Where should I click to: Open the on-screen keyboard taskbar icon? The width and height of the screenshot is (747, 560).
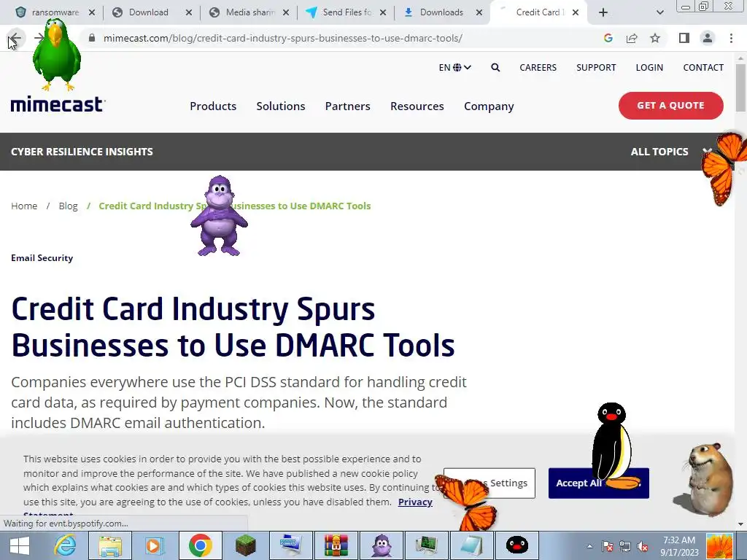pos(290,545)
